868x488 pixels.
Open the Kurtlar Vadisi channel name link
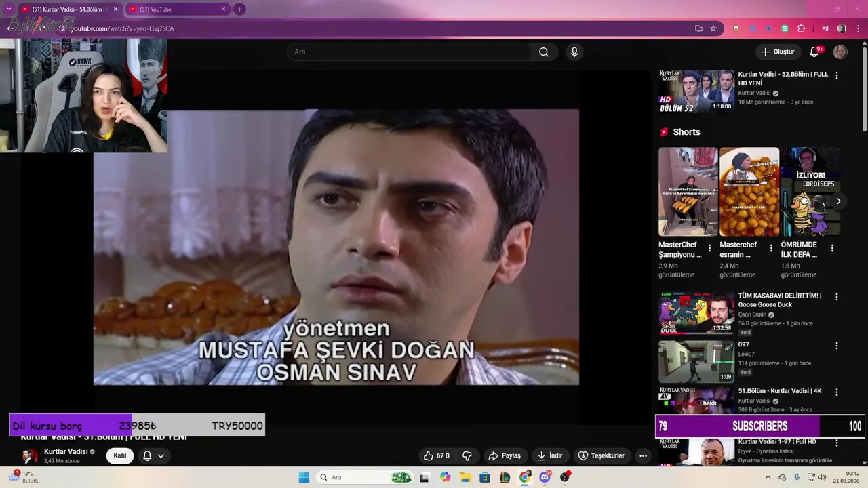[66, 451]
